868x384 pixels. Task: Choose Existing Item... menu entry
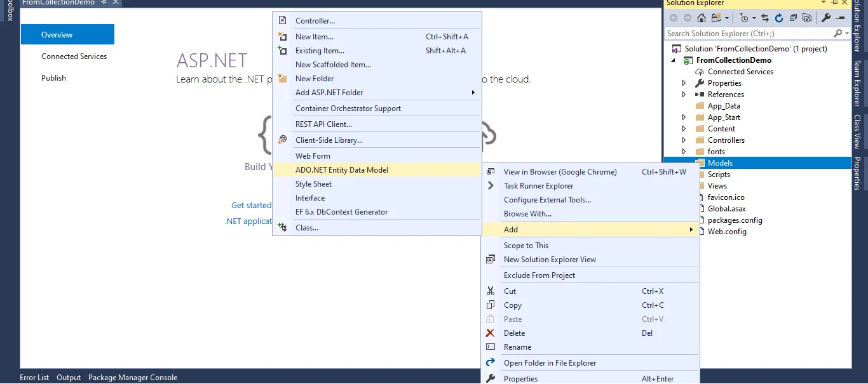pos(377,51)
